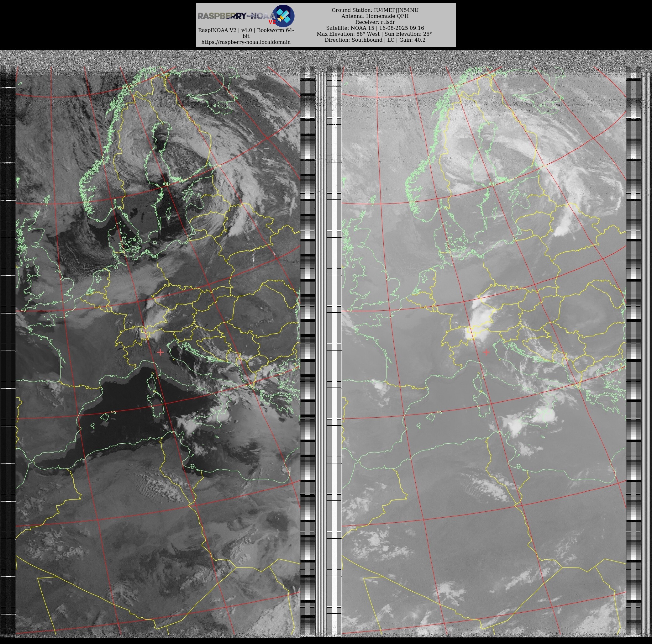652x644 pixels.
Task: Click the RASPBERRY-NOAA logo wordmark
Action: point(236,16)
